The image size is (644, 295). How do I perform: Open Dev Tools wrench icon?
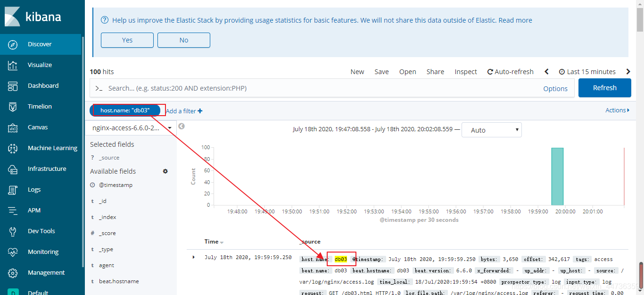(x=13, y=231)
